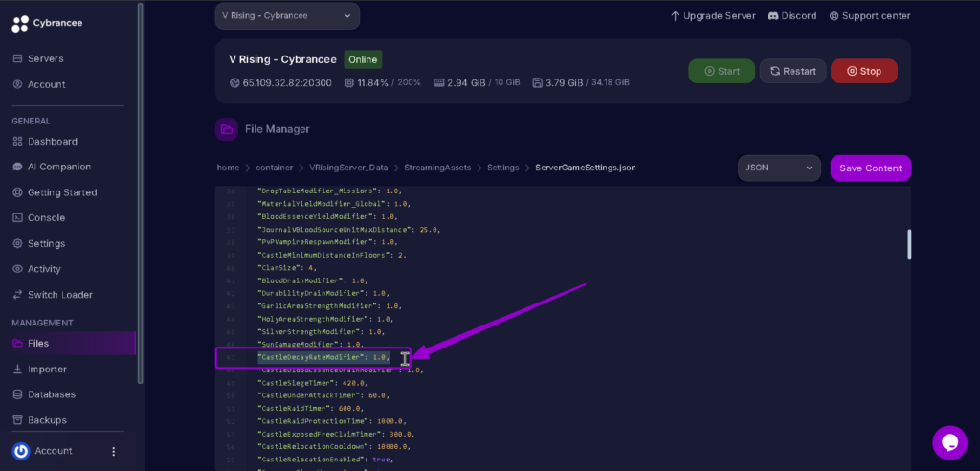This screenshot has height=471, width=980.
Task: Click the "CastleUnderAttackTimer": 60.0 line
Action: (x=323, y=395)
